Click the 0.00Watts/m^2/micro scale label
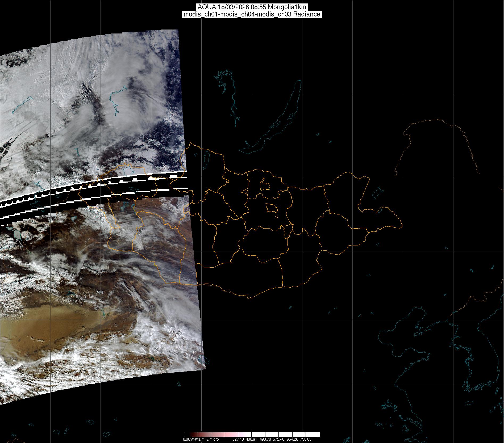 click(201, 440)
